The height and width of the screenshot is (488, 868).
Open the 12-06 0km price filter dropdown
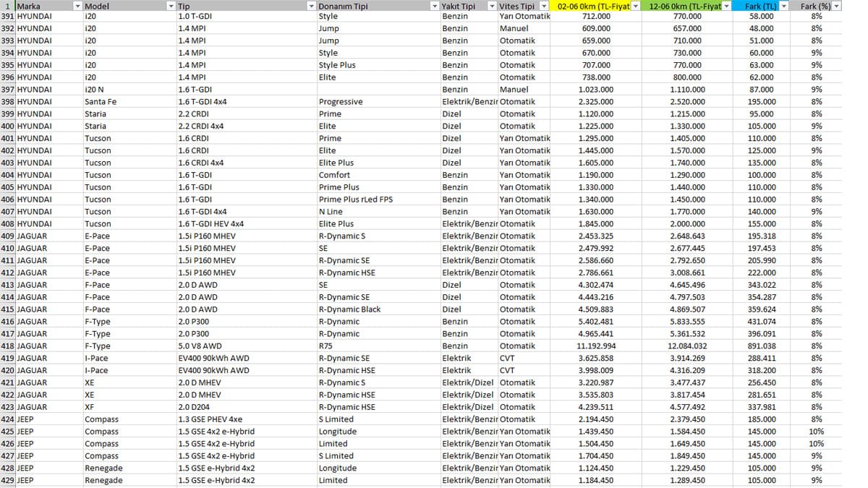tap(728, 6)
